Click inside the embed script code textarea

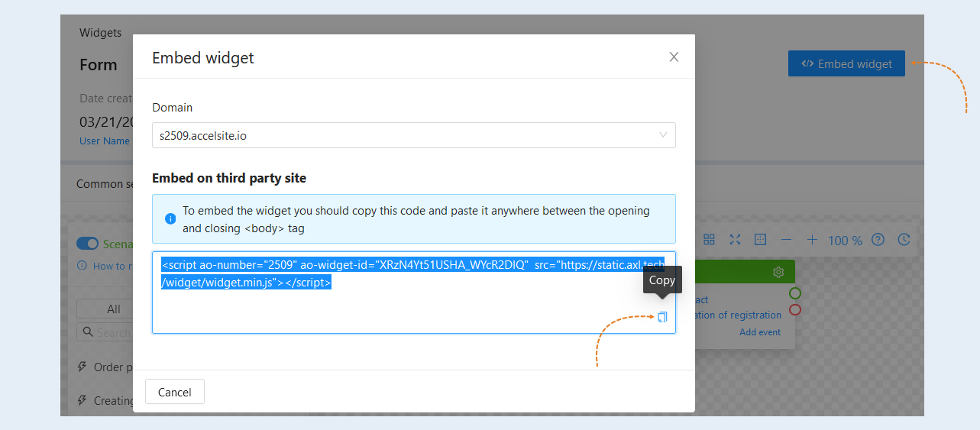[413, 293]
